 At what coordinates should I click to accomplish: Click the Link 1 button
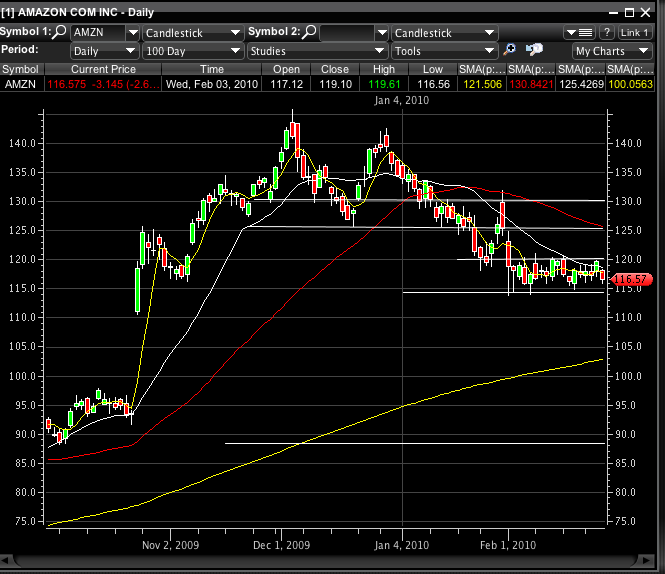point(635,32)
